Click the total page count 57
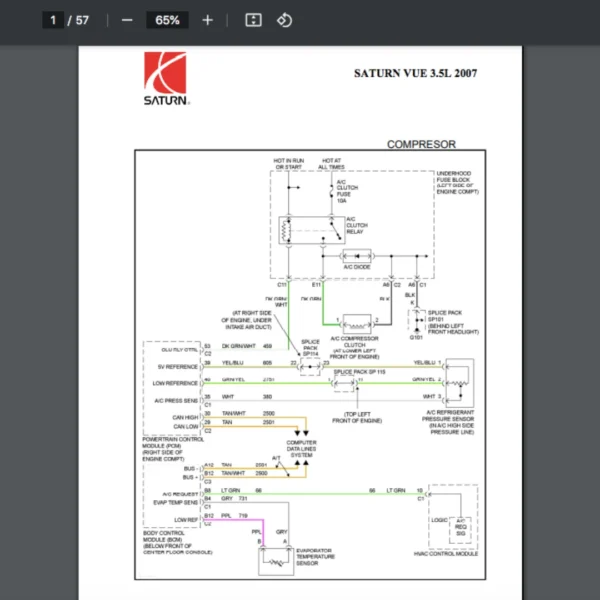The height and width of the screenshot is (600, 600). coord(83,20)
